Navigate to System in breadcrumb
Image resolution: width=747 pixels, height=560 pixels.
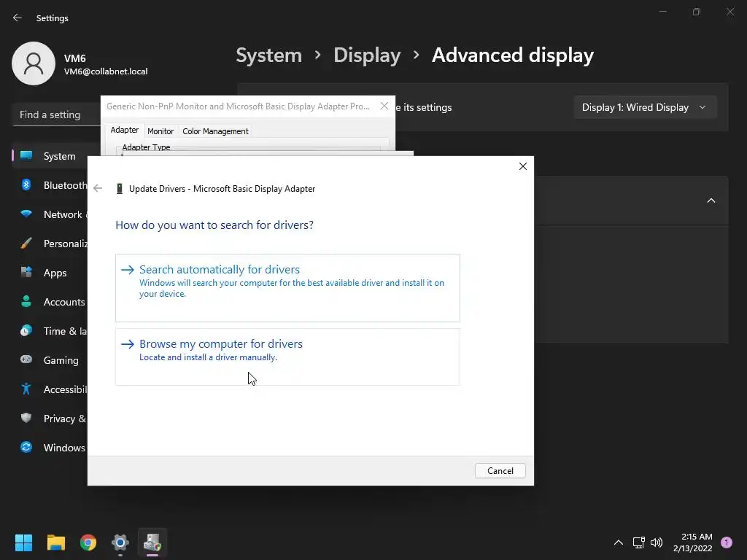point(268,55)
